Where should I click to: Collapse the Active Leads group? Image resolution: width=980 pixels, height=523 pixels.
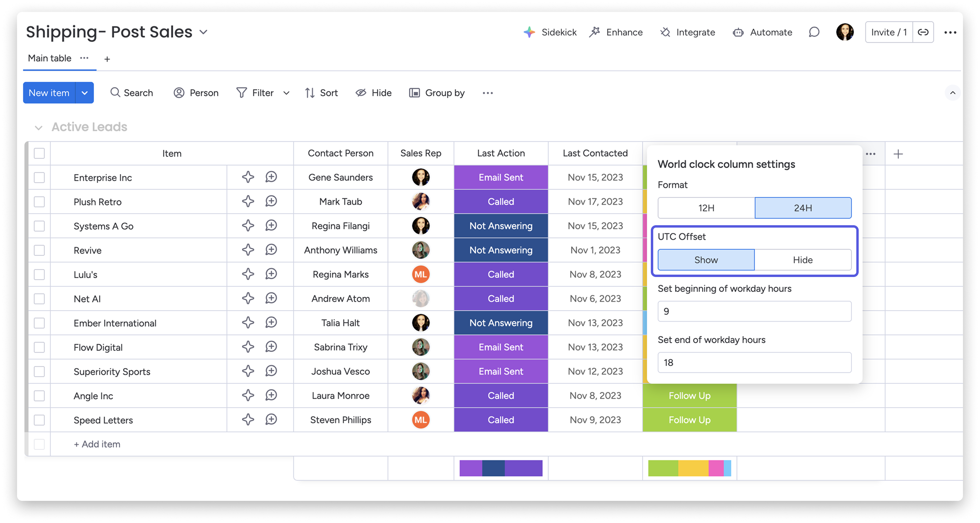39,128
